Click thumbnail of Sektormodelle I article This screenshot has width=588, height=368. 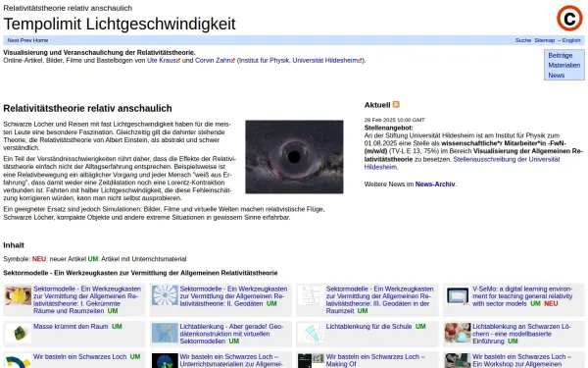click(18, 295)
